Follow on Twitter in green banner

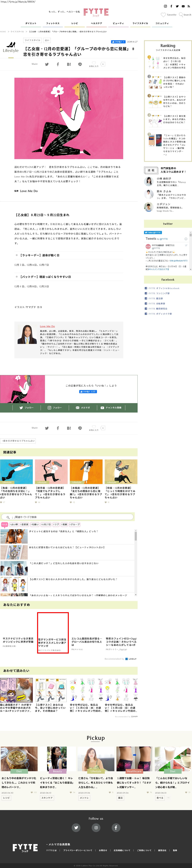click(26, 407)
